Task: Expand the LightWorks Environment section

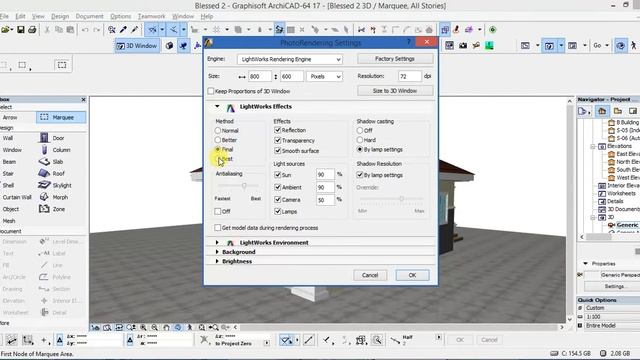Action: 217,242
